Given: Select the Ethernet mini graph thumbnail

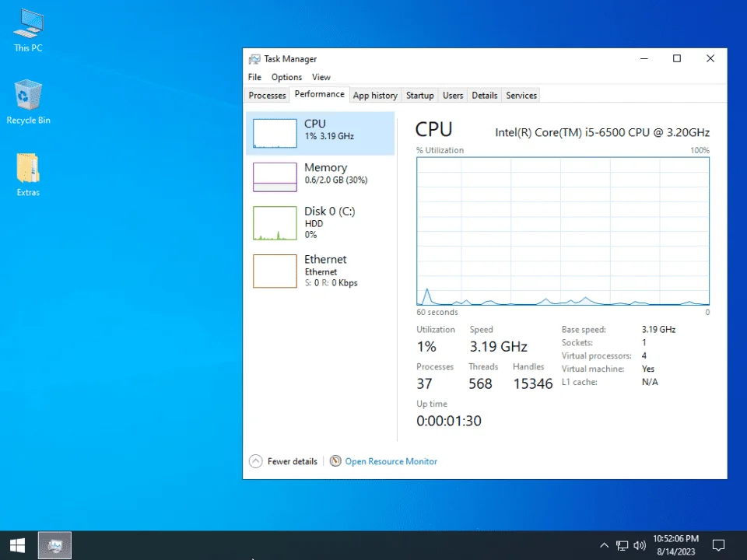Looking at the screenshot, I should point(275,271).
